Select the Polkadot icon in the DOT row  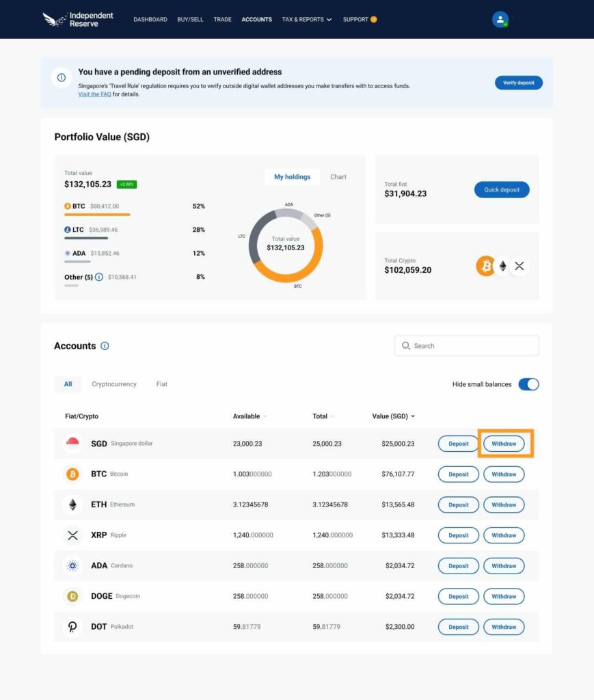72,627
